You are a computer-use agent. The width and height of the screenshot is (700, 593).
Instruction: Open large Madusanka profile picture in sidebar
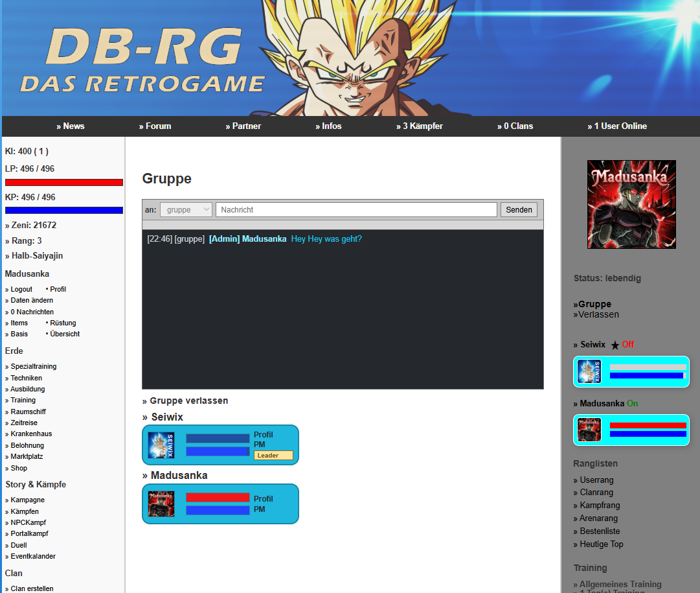point(631,204)
